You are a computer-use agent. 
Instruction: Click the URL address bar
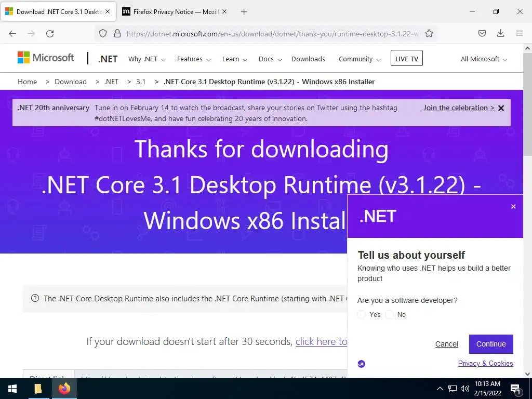tap(273, 34)
